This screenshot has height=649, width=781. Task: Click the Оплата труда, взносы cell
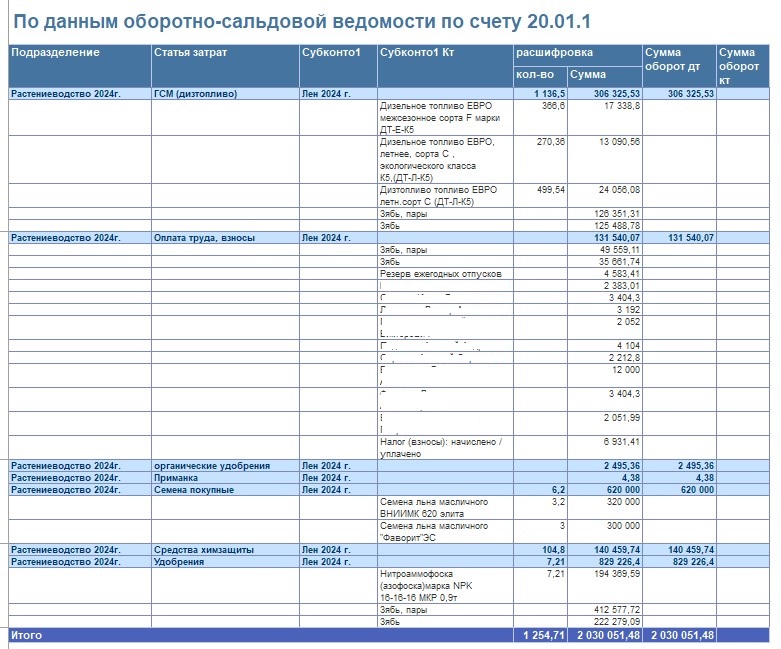click(x=204, y=237)
